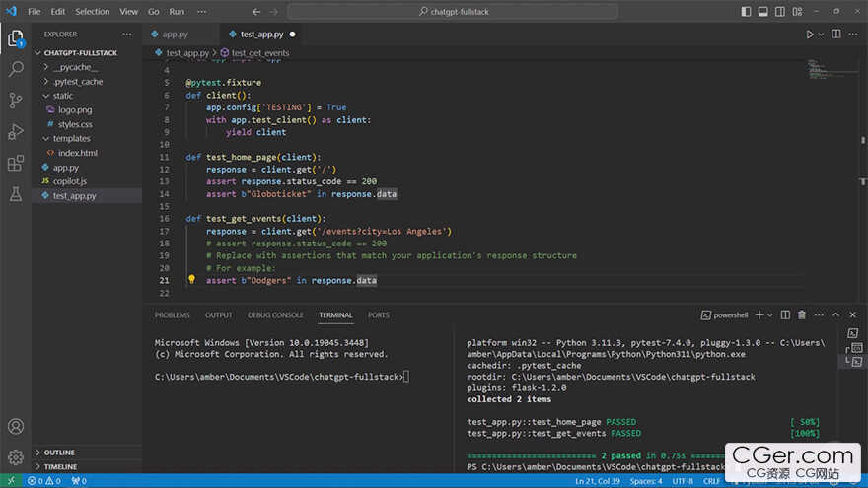Click the lightbulb code action on line 21

coord(191,280)
